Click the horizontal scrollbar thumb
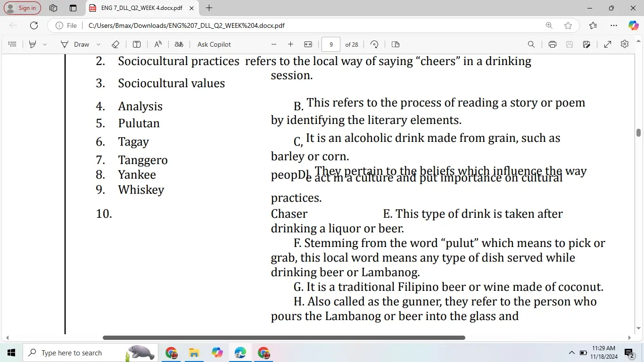 pyautogui.click(x=284, y=337)
